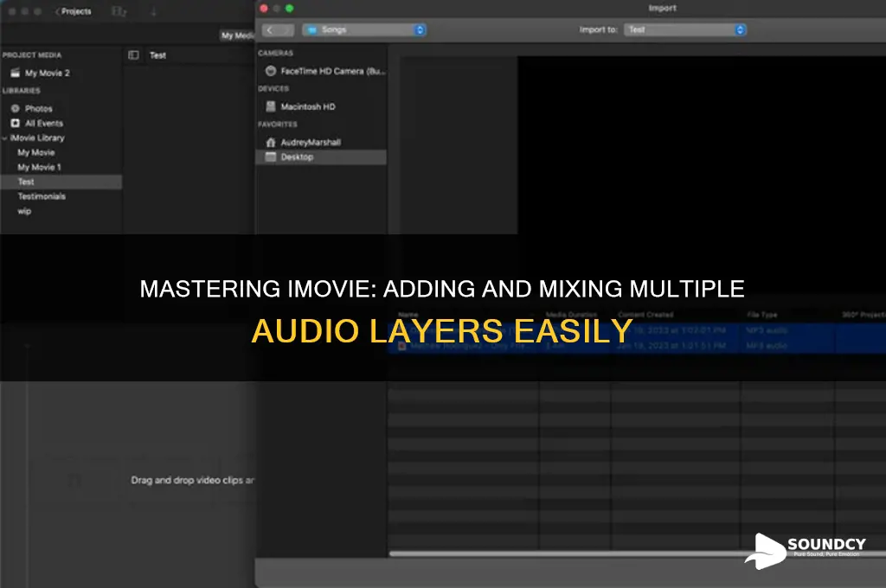Select All Events in libraries
Viewport: 886px width, 588px height.
click(44, 123)
